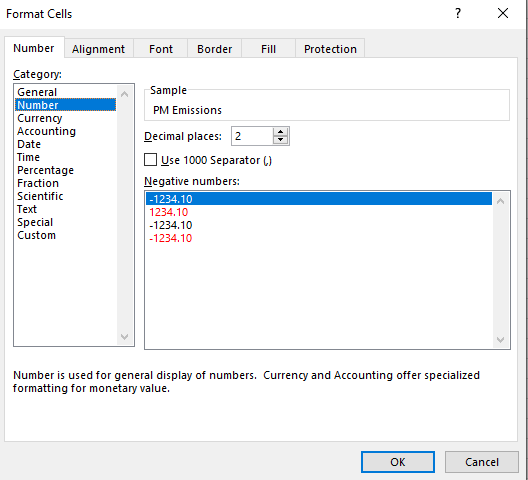This screenshot has width=528, height=480.
Task: Click Category list scroll down arrow
Action: 124,337
